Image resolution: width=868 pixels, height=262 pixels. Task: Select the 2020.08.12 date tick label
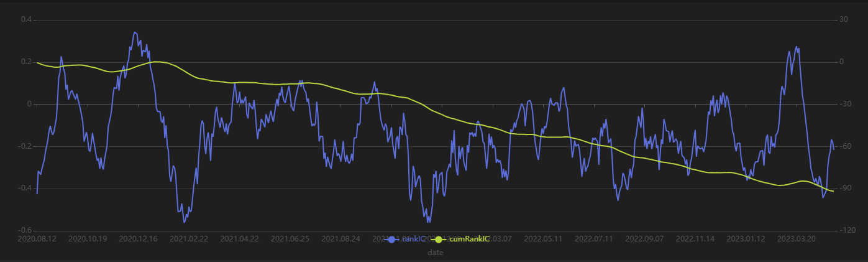coord(37,238)
